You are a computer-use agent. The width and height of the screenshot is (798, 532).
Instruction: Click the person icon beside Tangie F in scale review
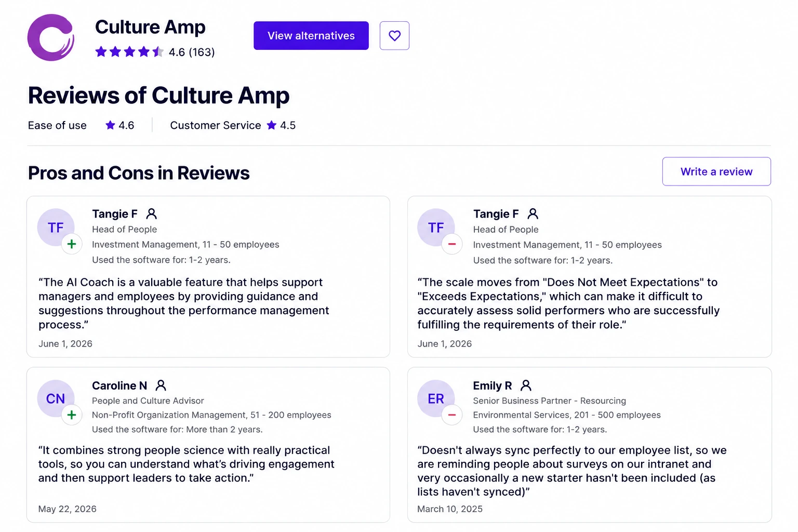pos(533,214)
